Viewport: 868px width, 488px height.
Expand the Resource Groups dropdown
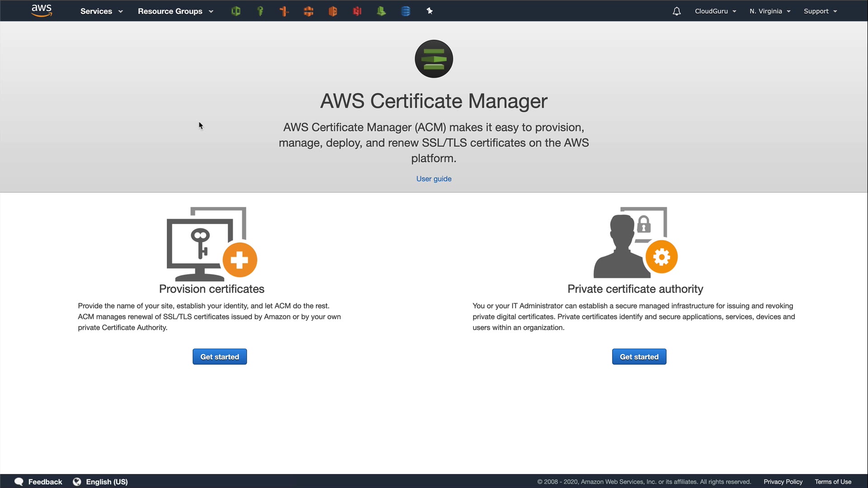pyautogui.click(x=175, y=11)
